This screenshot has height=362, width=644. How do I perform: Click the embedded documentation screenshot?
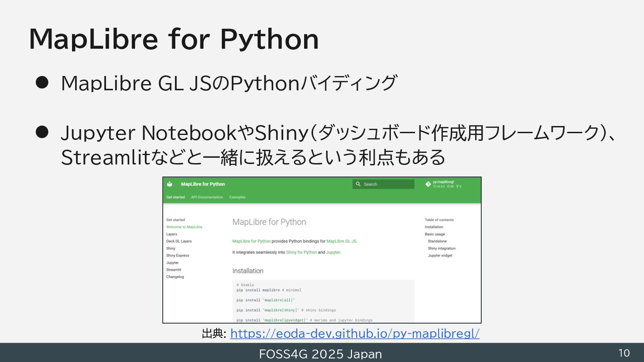point(322,250)
